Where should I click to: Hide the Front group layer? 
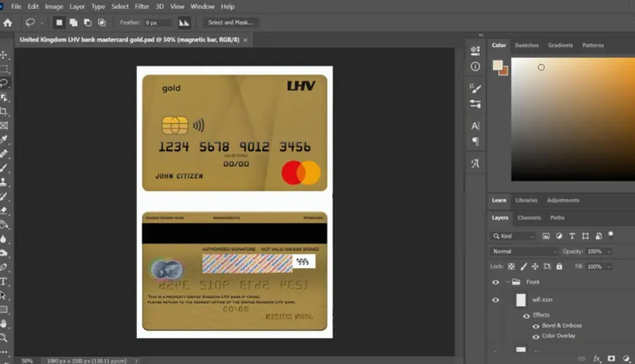click(496, 282)
